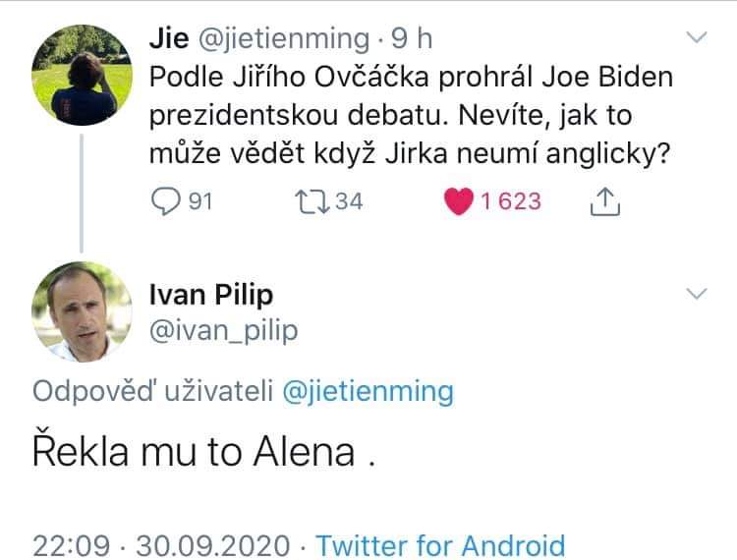The image size is (737, 560).
Task: Click the 22:09 · 30.09.2020 timestamp
Action: point(161,545)
